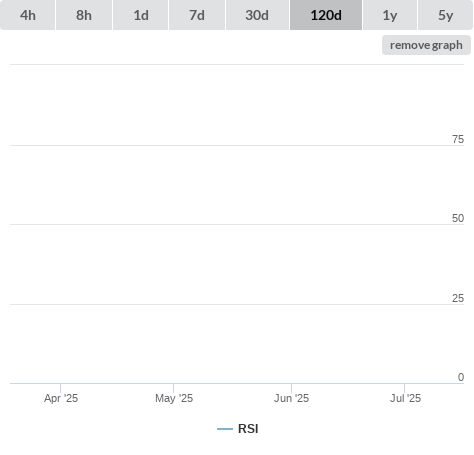Image resolution: width=474 pixels, height=455 pixels.
Task: Choose the 1d range tab
Action: 141,15
